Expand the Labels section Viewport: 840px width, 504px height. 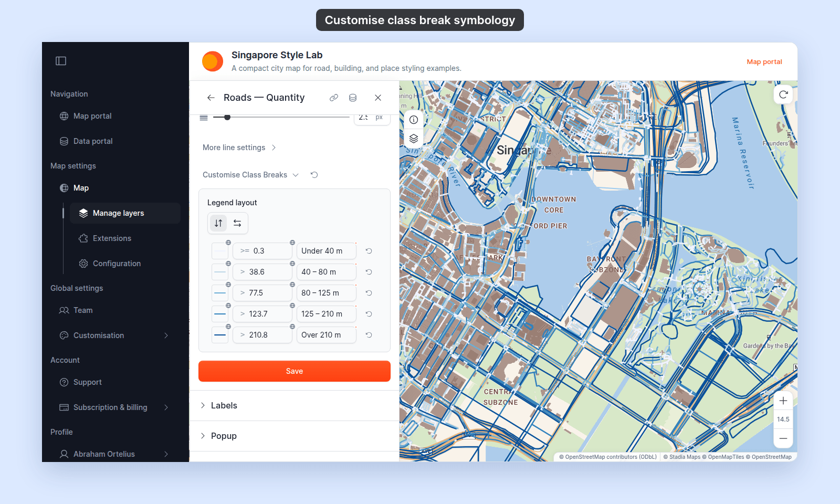294,405
